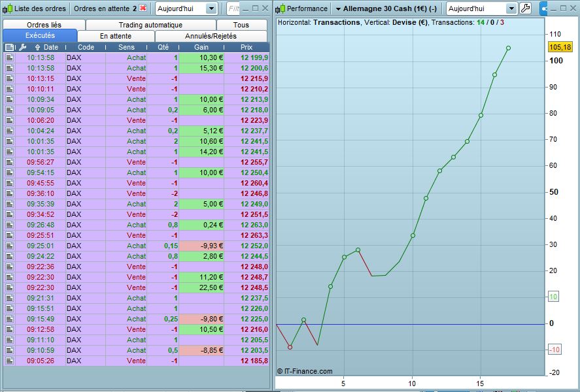Open details icon for the 09:36:10 order row
The height and width of the screenshot is (392, 580).
9,193
